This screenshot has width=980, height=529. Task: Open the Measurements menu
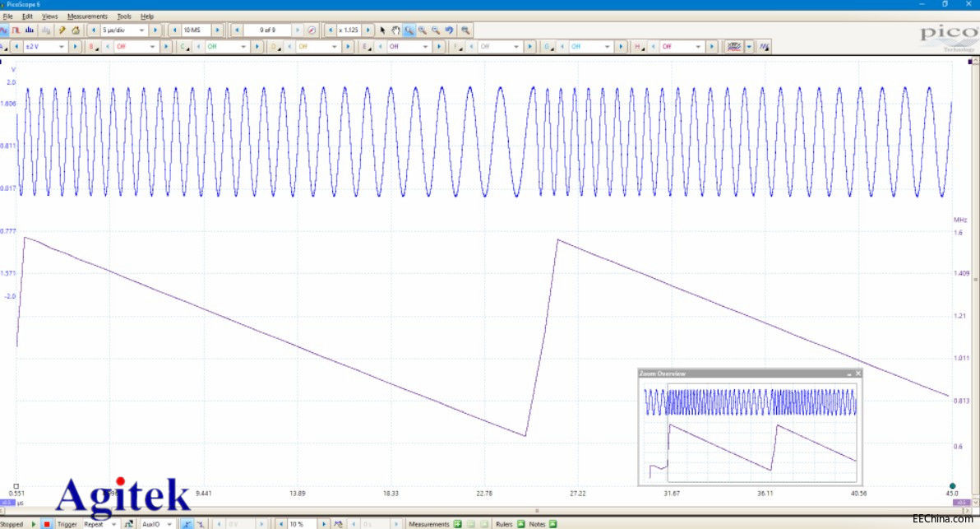pos(87,16)
